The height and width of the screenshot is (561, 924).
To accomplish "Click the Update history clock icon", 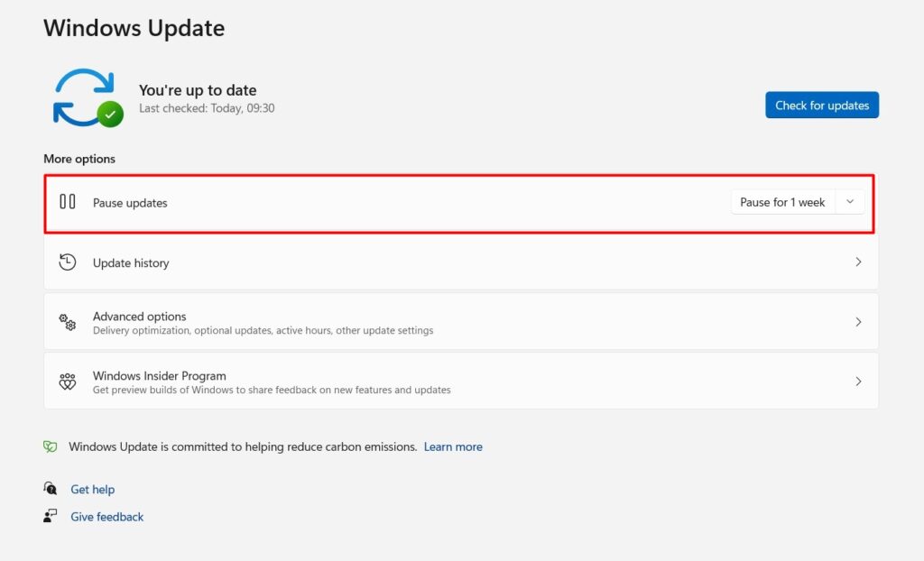I will tap(67, 262).
